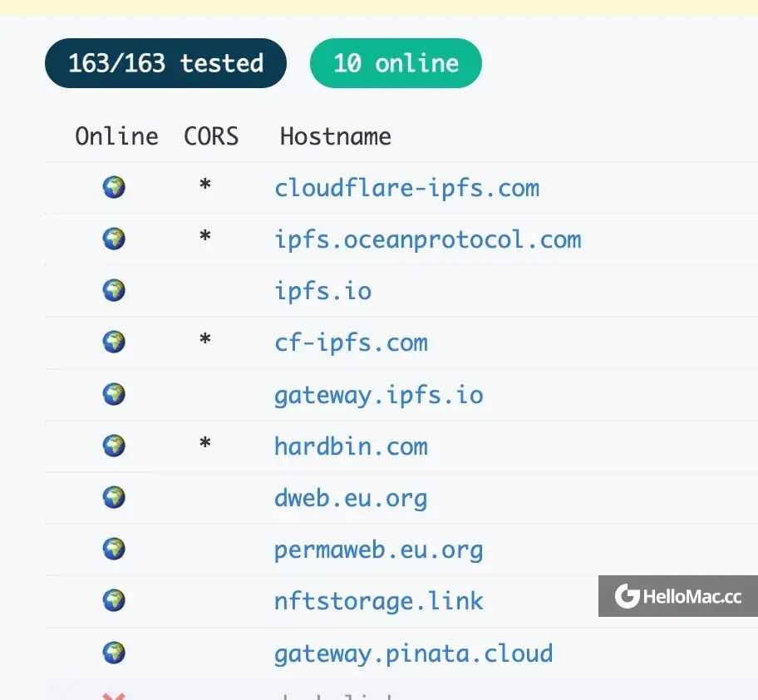
Task: Visit the ipfs.io hostname link
Action: pyautogui.click(x=323, y=292)
